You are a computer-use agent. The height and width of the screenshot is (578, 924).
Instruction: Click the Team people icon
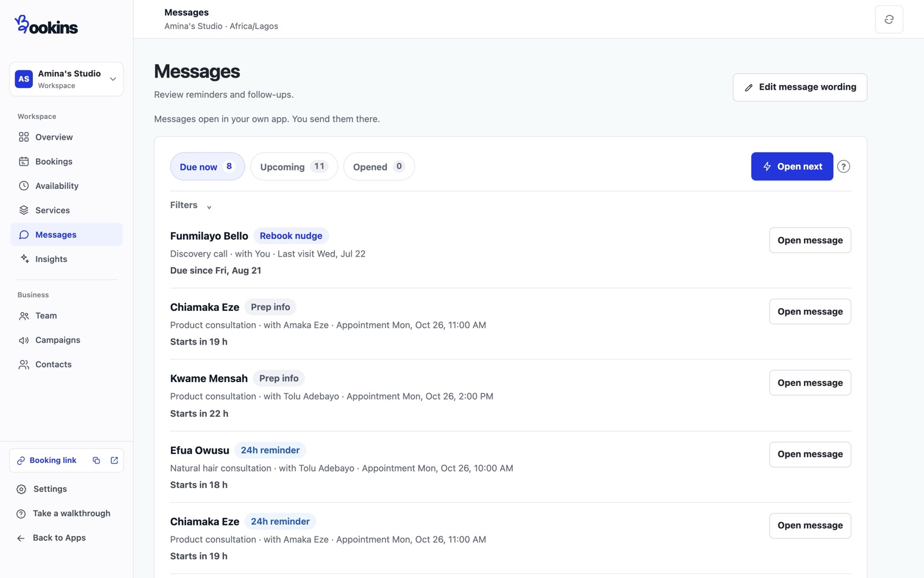(24, 316)
